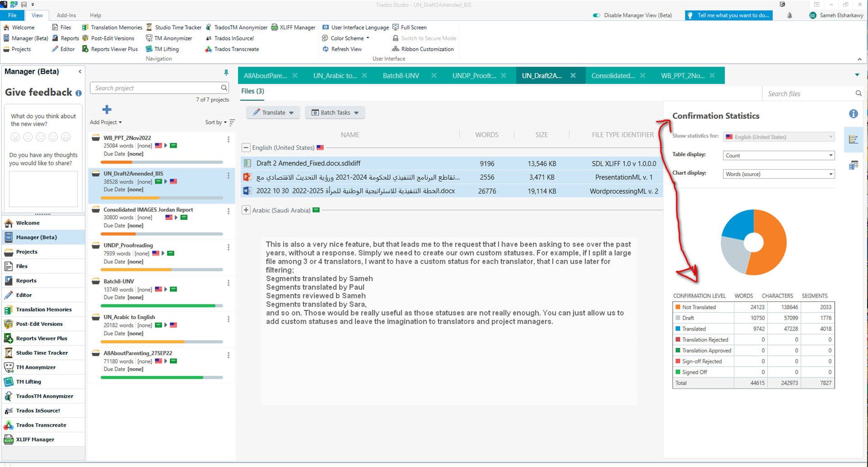The width and height of the screenshot is (868, 467).
Task: Open Reports in left sidebar
Action: 43,280
